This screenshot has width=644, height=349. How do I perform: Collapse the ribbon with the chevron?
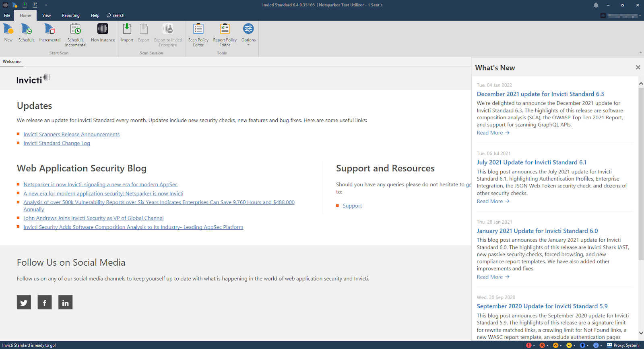640,53
